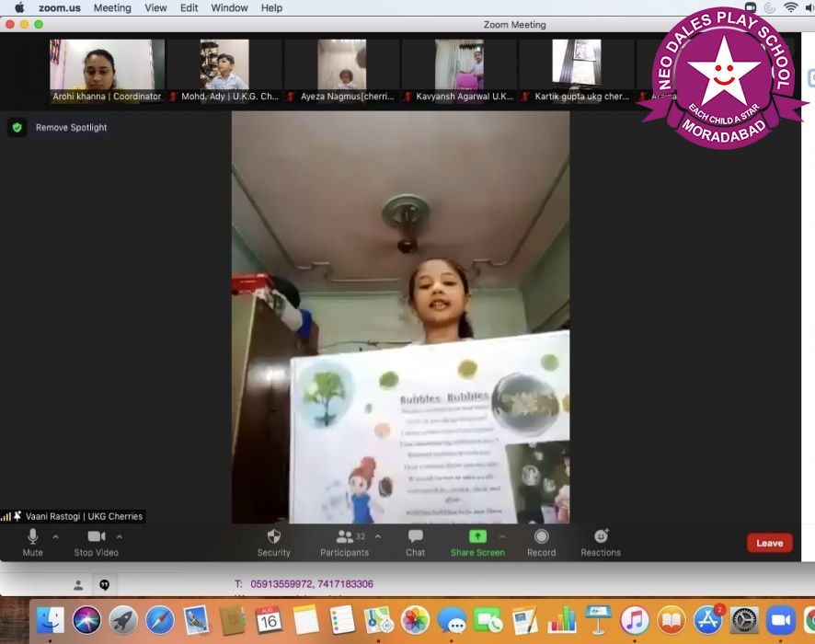Open the Window menu
The width and height of the screenshot is (815, 644).
229,7
